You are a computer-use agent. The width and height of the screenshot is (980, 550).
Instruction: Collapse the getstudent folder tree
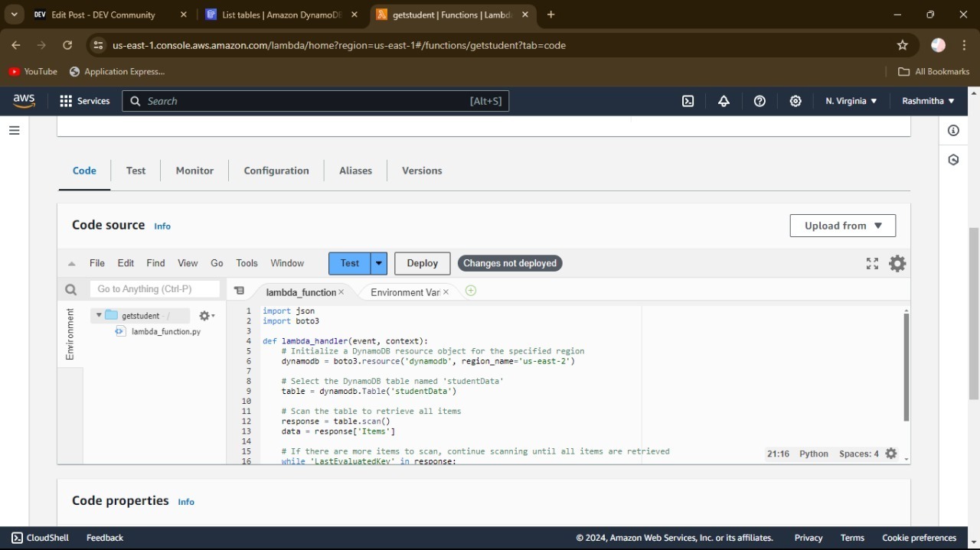click(x=99, y=315)
